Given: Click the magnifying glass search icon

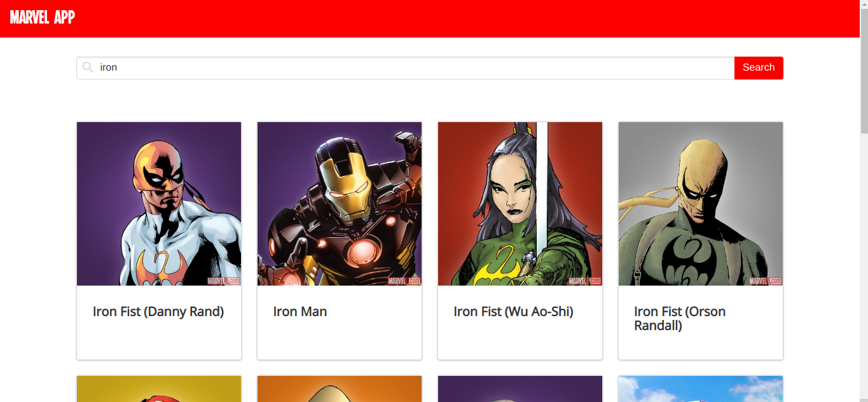Looking at the screenshot, I should 88,67.
